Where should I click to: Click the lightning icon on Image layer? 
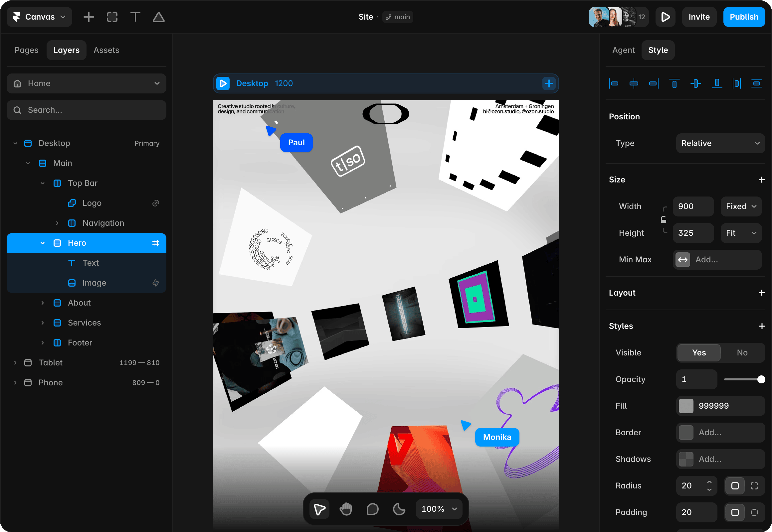pyautogui.click(x=155, y=283)
